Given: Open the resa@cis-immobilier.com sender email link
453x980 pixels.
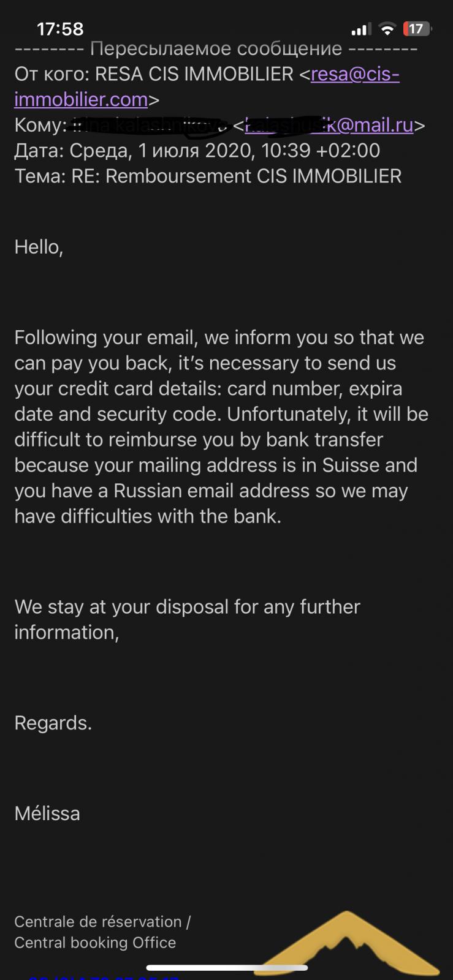Looking at the screenshot, I should (207, 86).
